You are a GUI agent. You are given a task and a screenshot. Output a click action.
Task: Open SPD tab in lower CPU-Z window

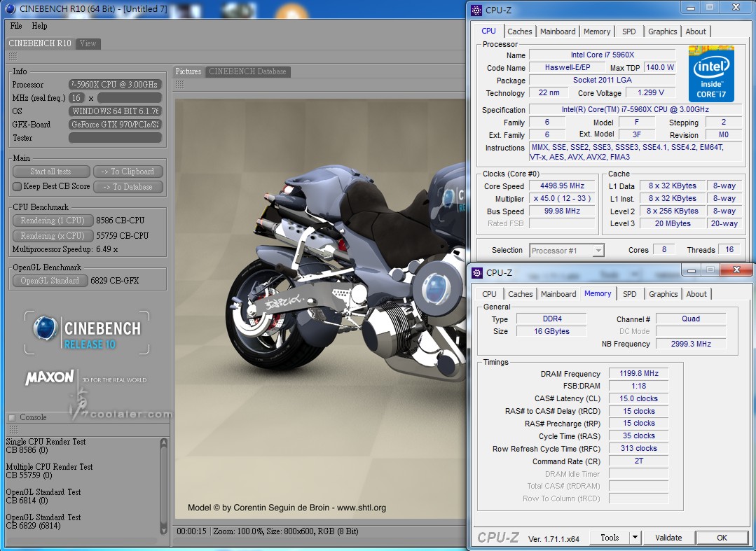tap(630, 294)
